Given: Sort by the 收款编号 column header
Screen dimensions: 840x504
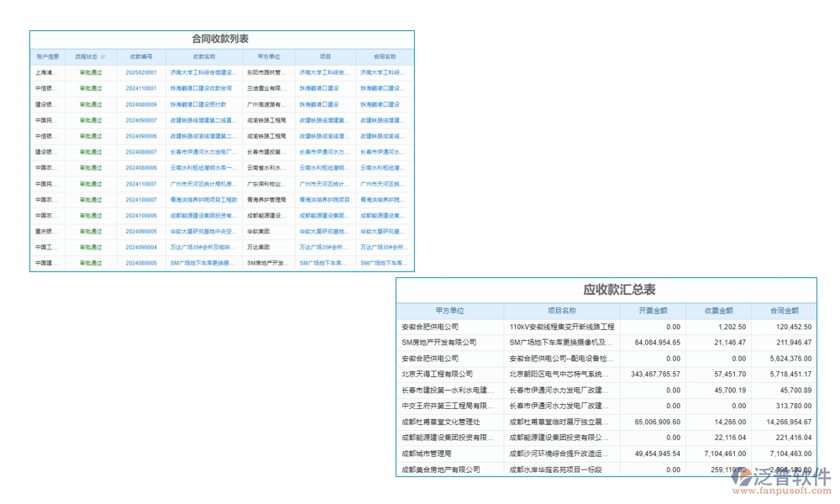Looking at the screenshot, I should coord(140,56).
